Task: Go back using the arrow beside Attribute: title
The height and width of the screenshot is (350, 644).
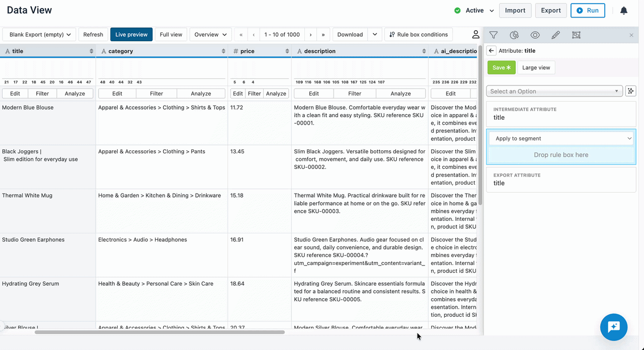Action: coord(492,51)
